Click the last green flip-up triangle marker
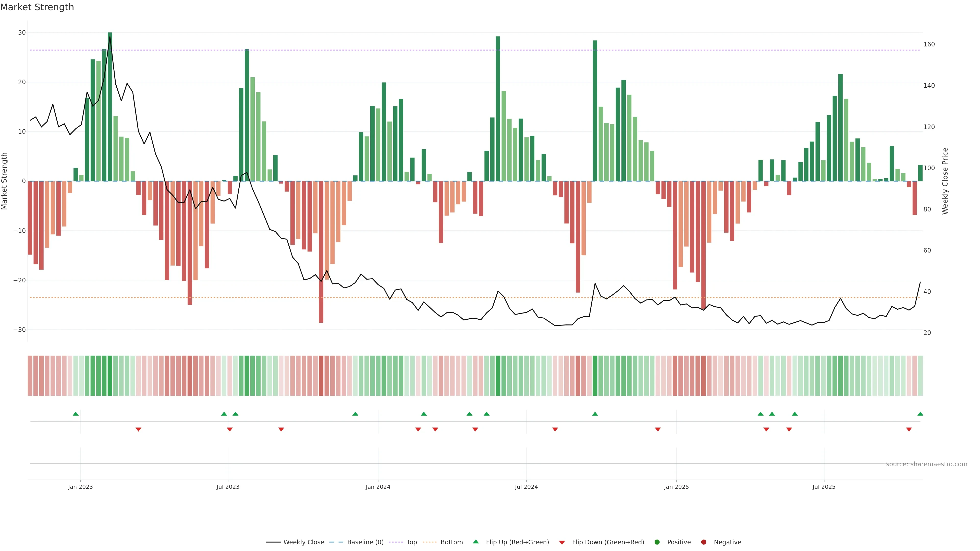The width and height of the screenshot is (980, 551). pyautogui.click(x=920, y=414)
